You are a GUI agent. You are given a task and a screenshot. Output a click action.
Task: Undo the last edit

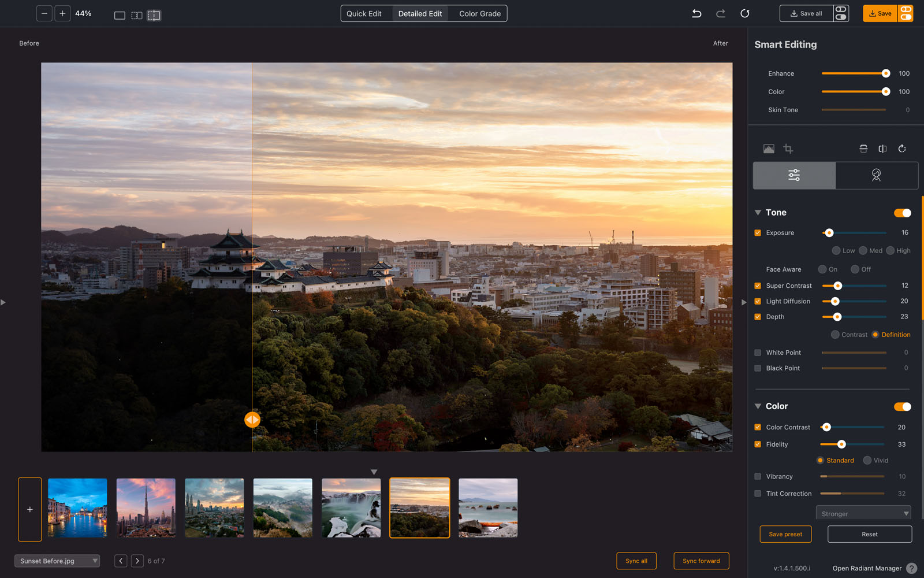[696, 13]
